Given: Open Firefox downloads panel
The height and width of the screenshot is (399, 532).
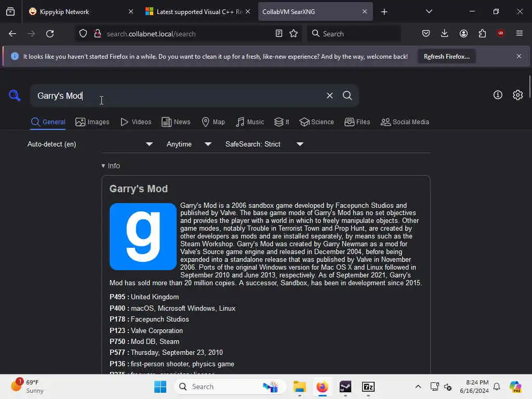Looking at the screenshot, I should [x=445, y=34].
